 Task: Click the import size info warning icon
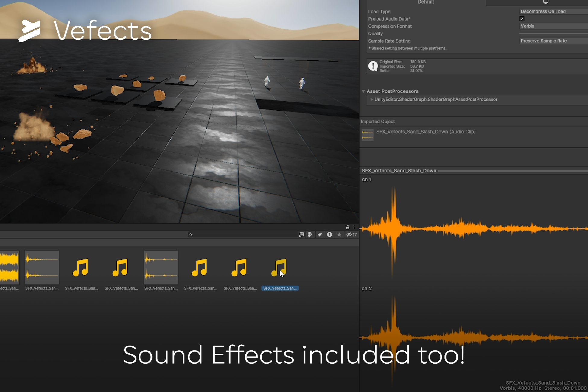pos(373,66)
